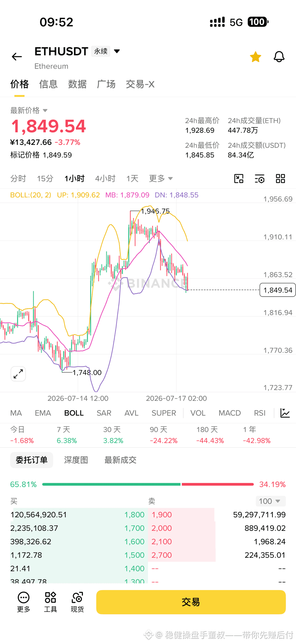Image resolution: width=296 pixels, height=644 pixels.
Task: Enable the SAR indicator
Action: click(x=104, y=413)
